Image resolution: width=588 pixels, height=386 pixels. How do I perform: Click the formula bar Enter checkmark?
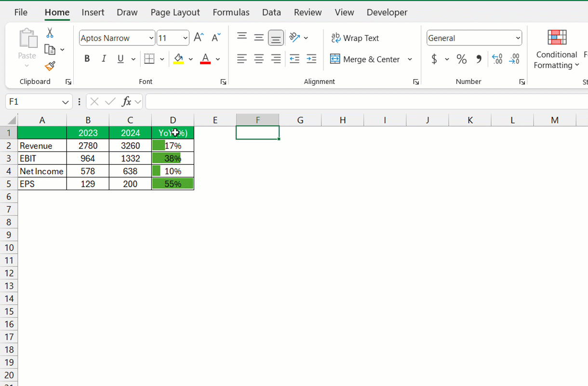110,101
